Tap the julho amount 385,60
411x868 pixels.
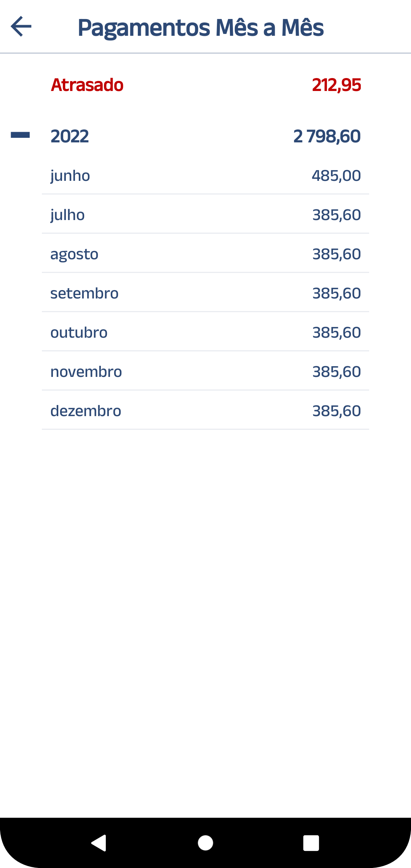click(x=336, y=215)
